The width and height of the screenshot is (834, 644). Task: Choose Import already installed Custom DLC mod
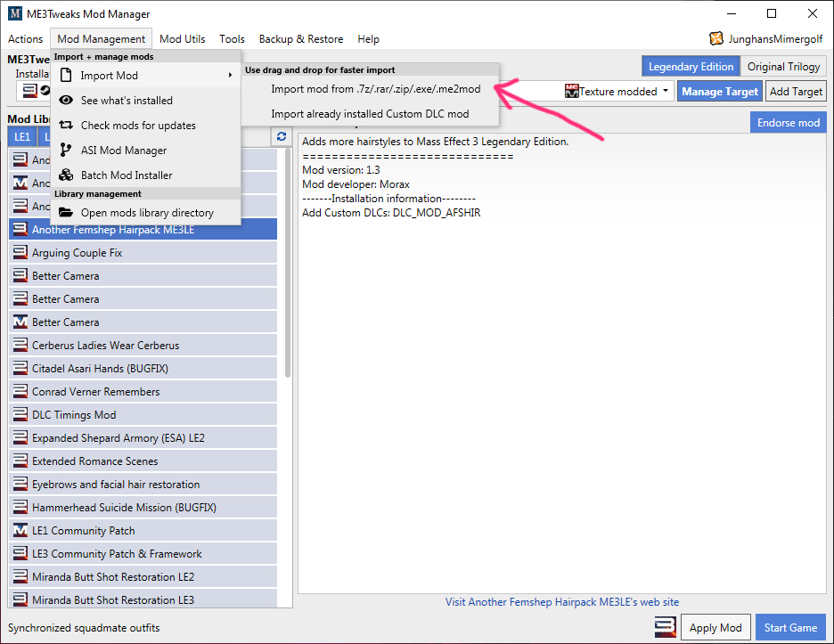tap(370, 114)
